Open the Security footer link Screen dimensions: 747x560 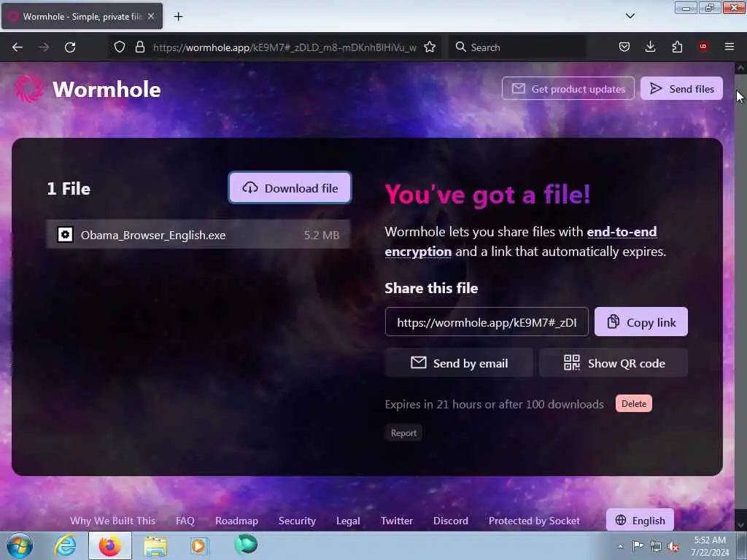[x=298, y=521]
